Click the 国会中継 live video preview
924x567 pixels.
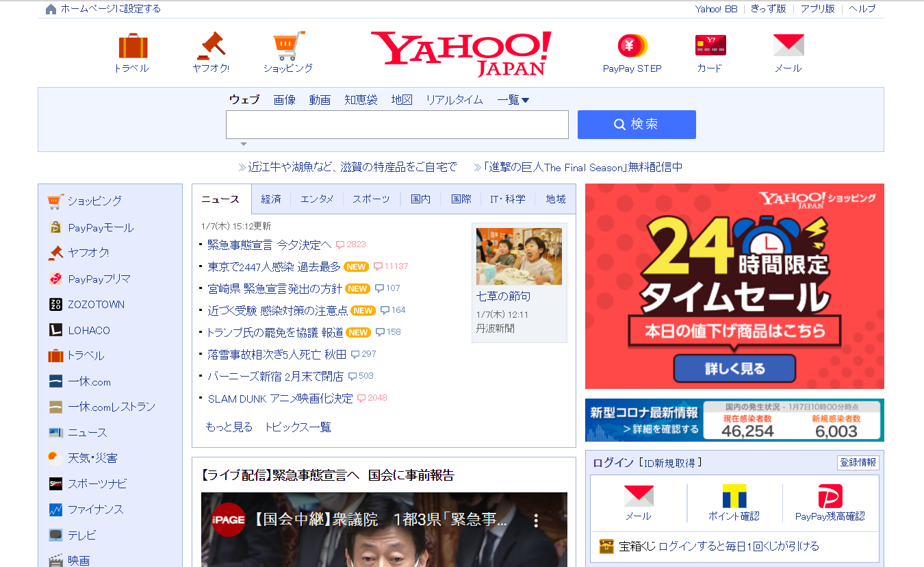[384, 529]
